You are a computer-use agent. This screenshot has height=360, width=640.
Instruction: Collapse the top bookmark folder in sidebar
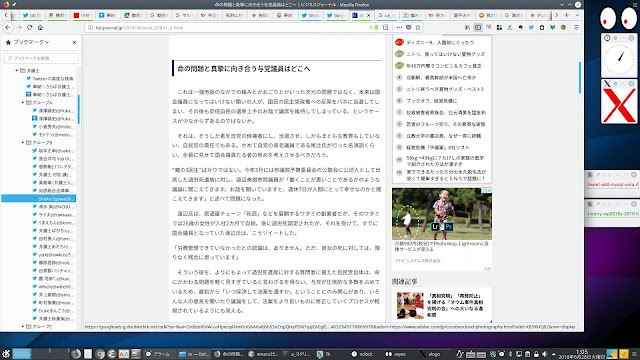(x=17, y=71)
